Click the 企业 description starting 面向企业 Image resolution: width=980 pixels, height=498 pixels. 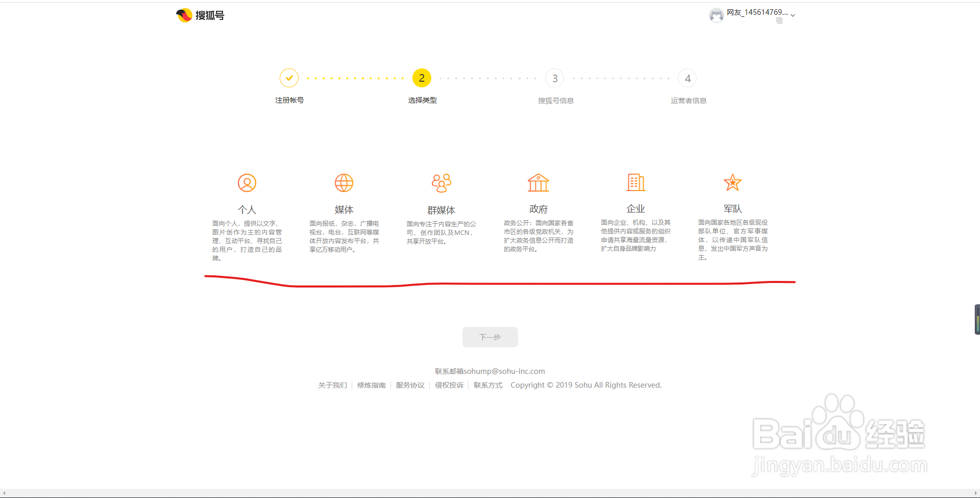[636, 235]
